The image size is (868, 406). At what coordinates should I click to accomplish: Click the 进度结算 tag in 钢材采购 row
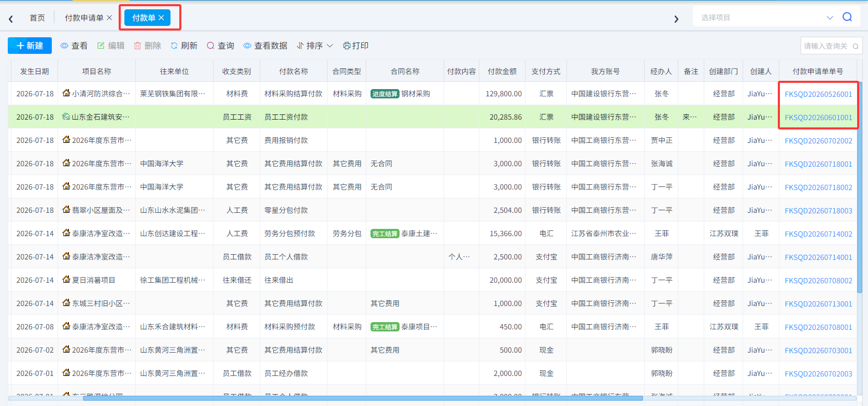(x=385, y=94)
